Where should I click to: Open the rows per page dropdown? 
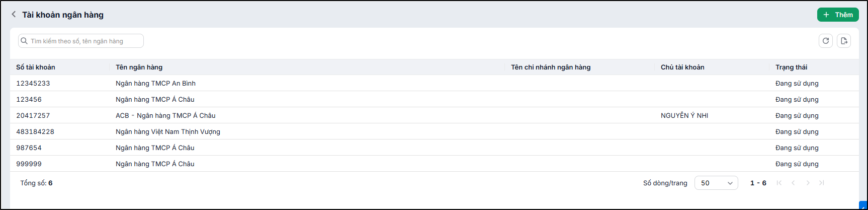(x=716, y=183)
